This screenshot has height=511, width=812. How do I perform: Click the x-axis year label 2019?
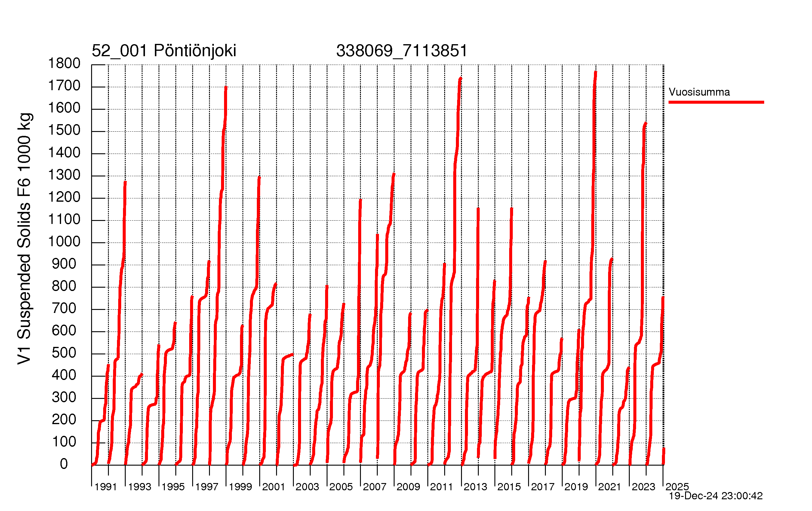576,487
